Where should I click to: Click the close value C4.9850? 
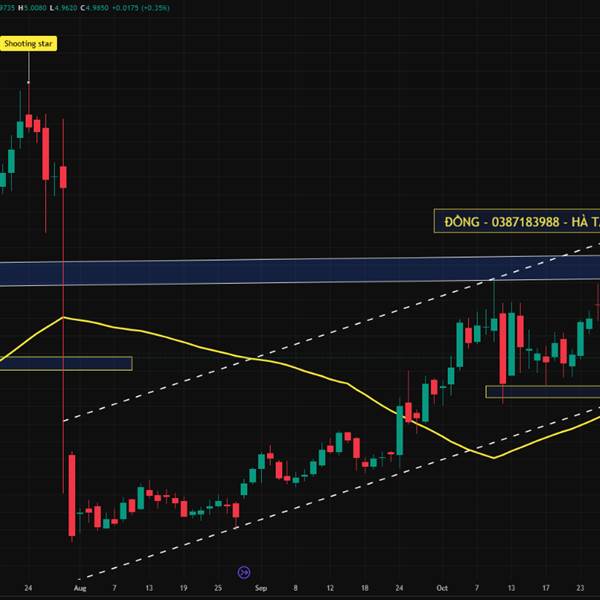pos(95,8)
